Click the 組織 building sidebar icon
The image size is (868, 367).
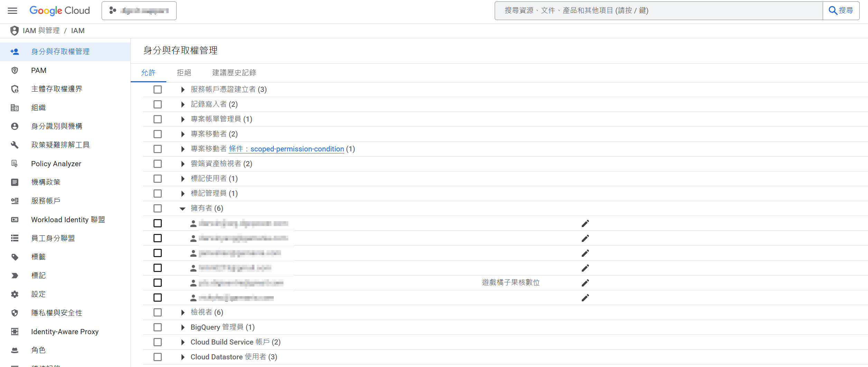point(15,108)
